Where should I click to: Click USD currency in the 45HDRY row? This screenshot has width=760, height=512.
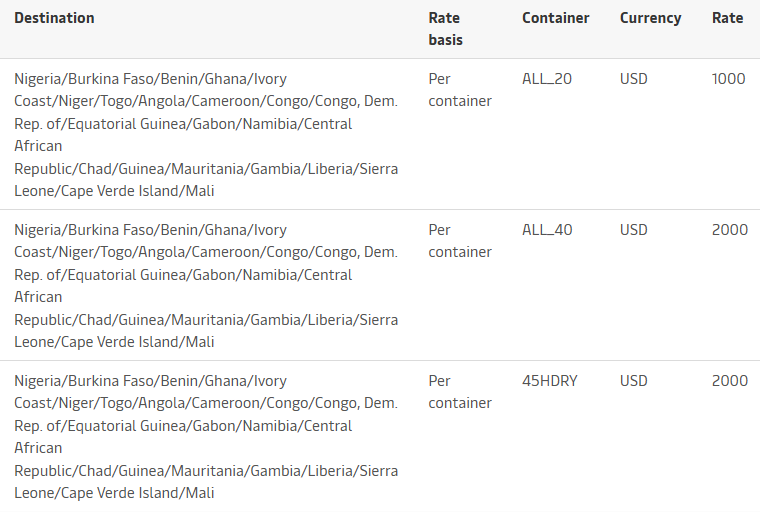coord(634,381)
